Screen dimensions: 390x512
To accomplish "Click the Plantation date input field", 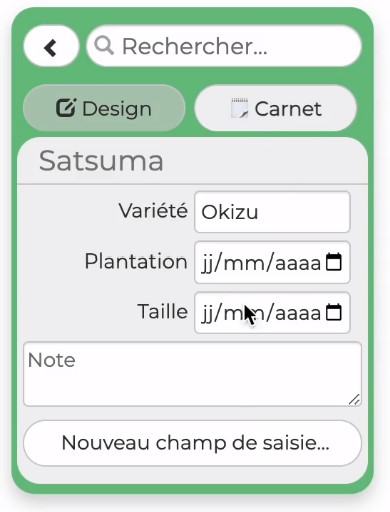I will pyautogui.click(x=272, y=262).
